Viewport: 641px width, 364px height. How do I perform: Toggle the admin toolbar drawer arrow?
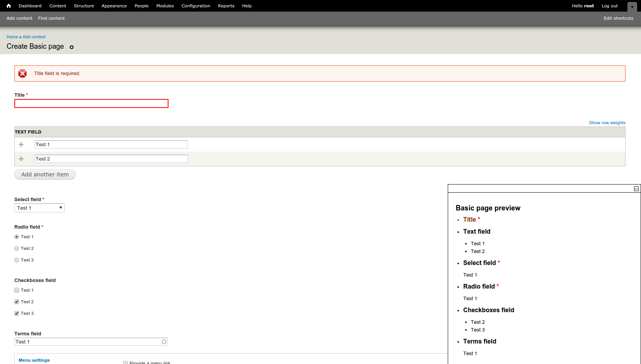[632, 7]
